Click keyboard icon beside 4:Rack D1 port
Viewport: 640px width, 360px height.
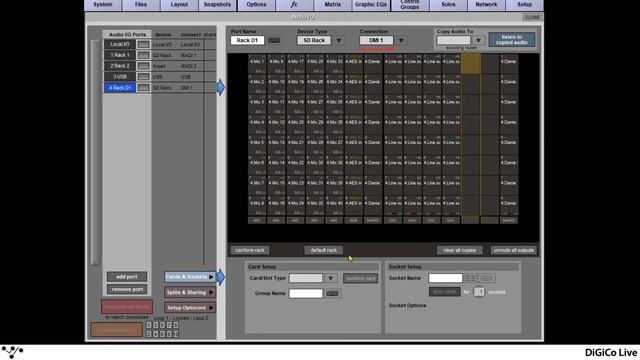click(x=143, y=88)
